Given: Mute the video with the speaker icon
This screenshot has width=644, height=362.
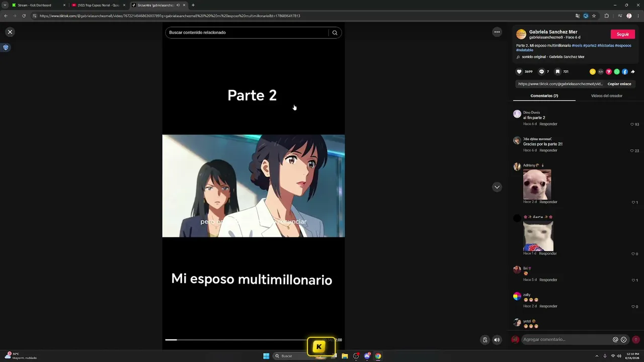Looking at the screenshot, I should coord(497,340).
